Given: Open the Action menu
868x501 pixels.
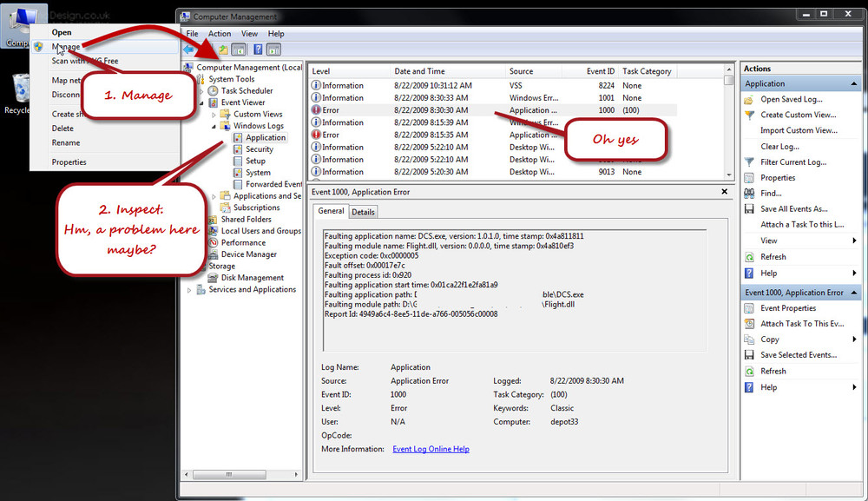Looking at the screenshot, I should (220, 33).
